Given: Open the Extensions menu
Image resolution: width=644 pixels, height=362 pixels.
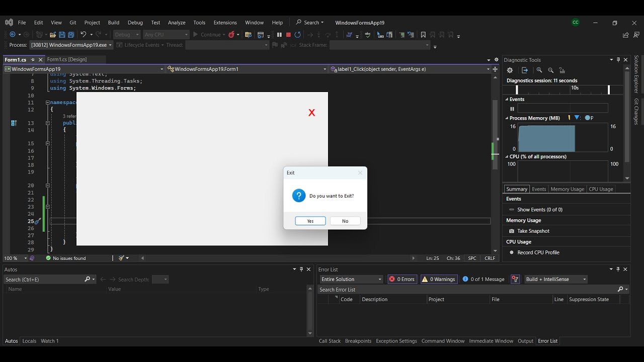Looking at the screenshot, I should tap(225, 23).
